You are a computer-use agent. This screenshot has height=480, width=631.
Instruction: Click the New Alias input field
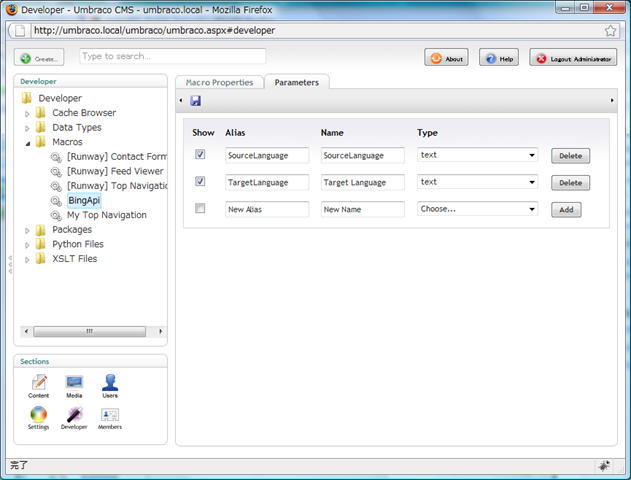pyautogui.click(x=267, y=209)
